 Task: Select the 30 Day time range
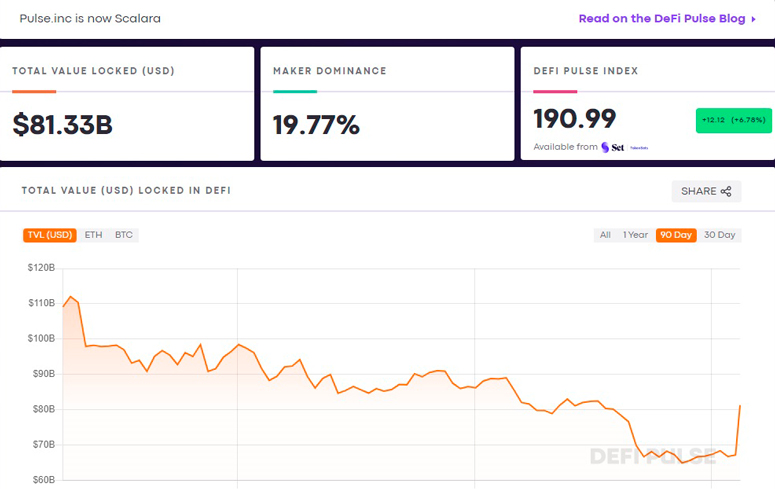tap(719, 235)
